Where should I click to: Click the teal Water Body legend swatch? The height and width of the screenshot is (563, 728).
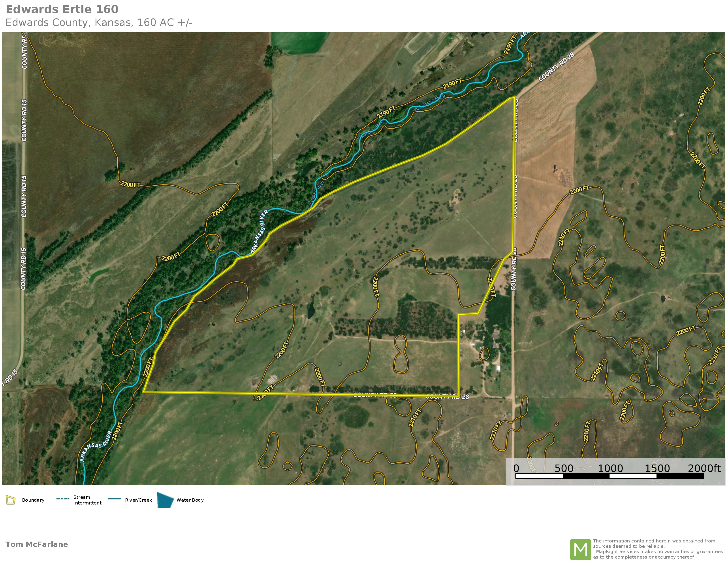point(165,500)
